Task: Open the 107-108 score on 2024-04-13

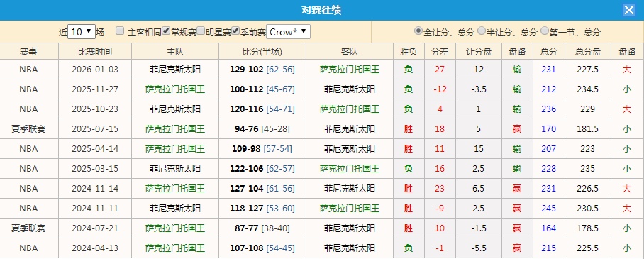Action: pyautogui.click(x=246, y=248)
